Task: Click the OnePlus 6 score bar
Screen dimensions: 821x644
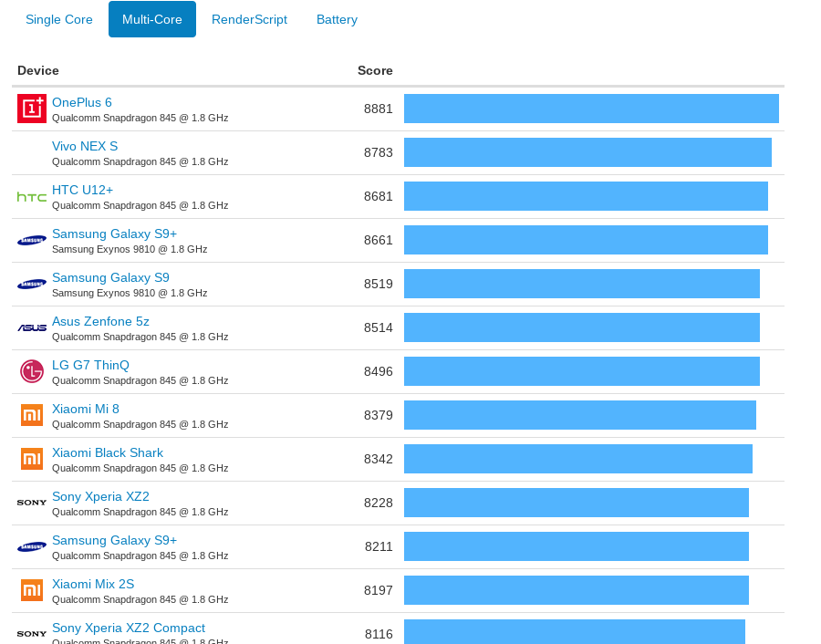Action: [592, 109]
